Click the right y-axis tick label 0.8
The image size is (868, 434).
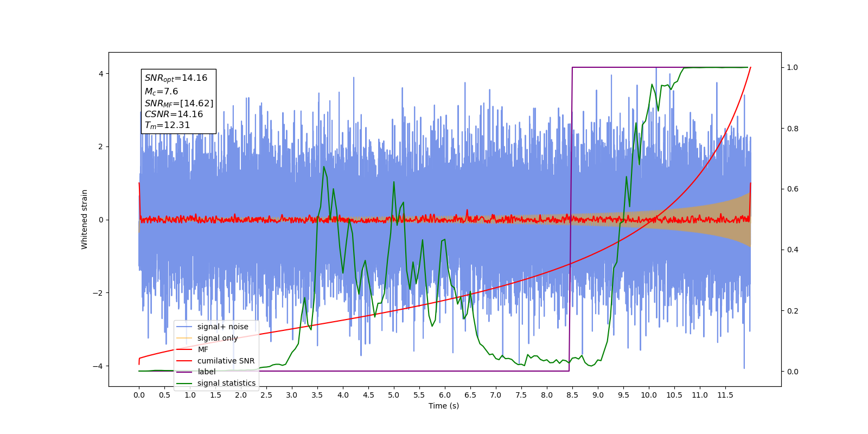[x=793, y=129]
